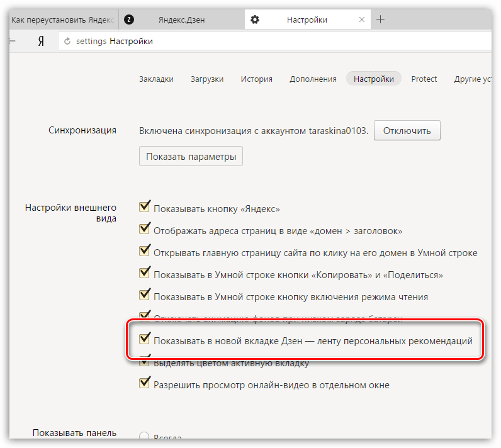Go to the Protect section
The width and height of the screenshot is (501, 448).
(x=424, y=79)
